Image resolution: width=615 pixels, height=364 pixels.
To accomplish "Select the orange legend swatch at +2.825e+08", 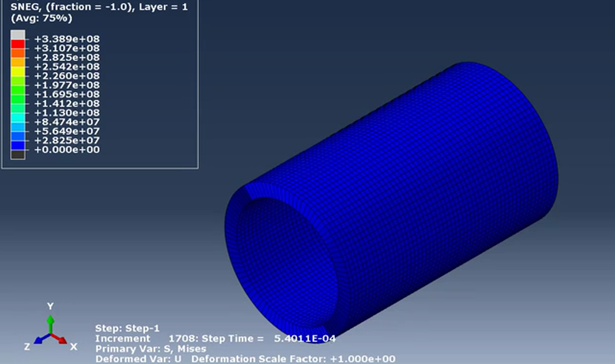I will point(18,53).
